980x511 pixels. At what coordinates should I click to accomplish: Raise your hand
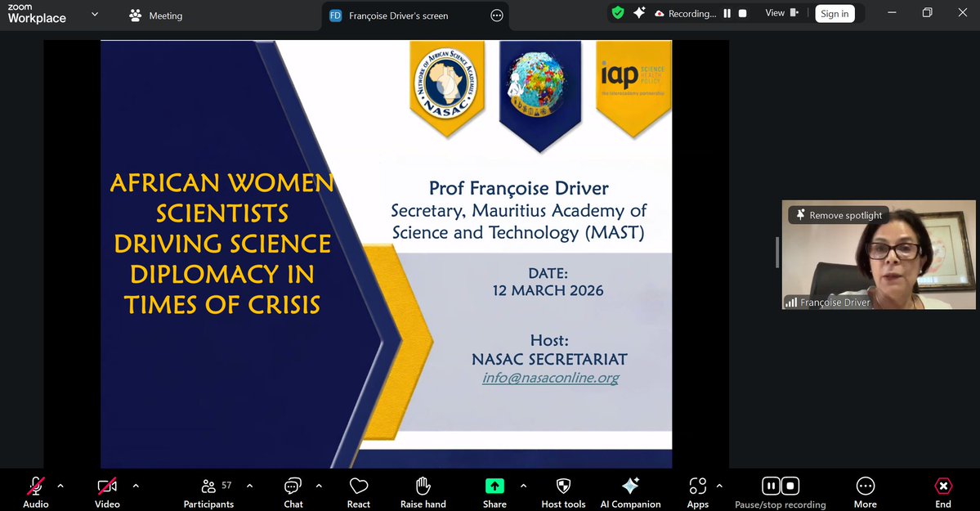click(422, 489)
